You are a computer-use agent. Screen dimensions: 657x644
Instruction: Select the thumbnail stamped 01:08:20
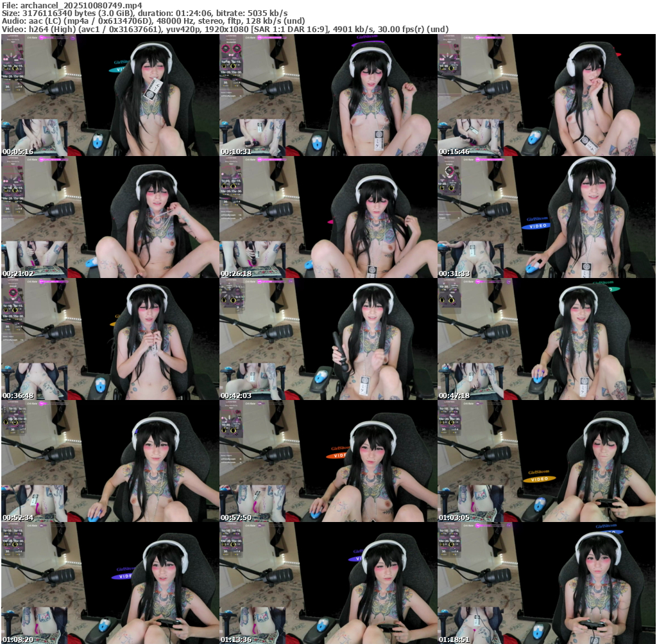click(110, 583)
